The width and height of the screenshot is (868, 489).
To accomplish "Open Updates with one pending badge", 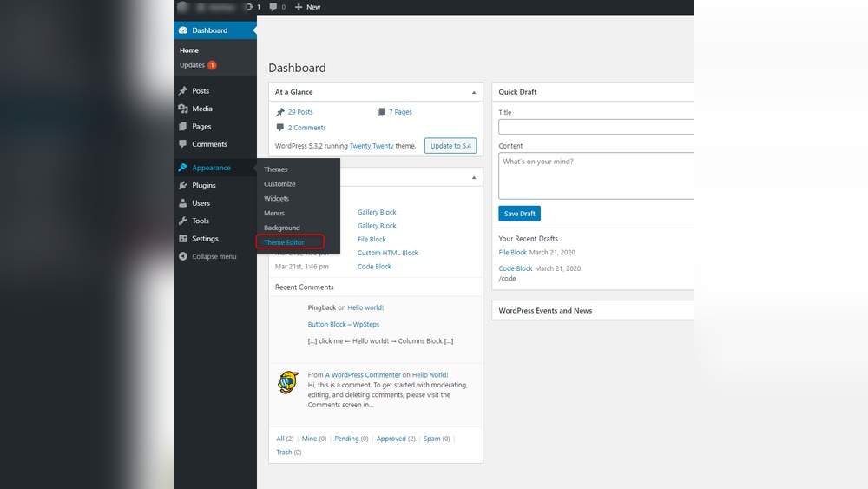I will 198,65.
